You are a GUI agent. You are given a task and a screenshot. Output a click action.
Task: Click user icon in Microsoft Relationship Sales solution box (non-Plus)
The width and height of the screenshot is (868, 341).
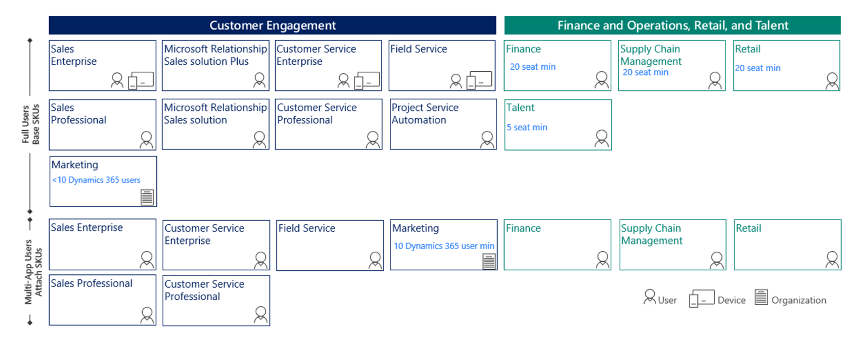[x=259, y=140]
